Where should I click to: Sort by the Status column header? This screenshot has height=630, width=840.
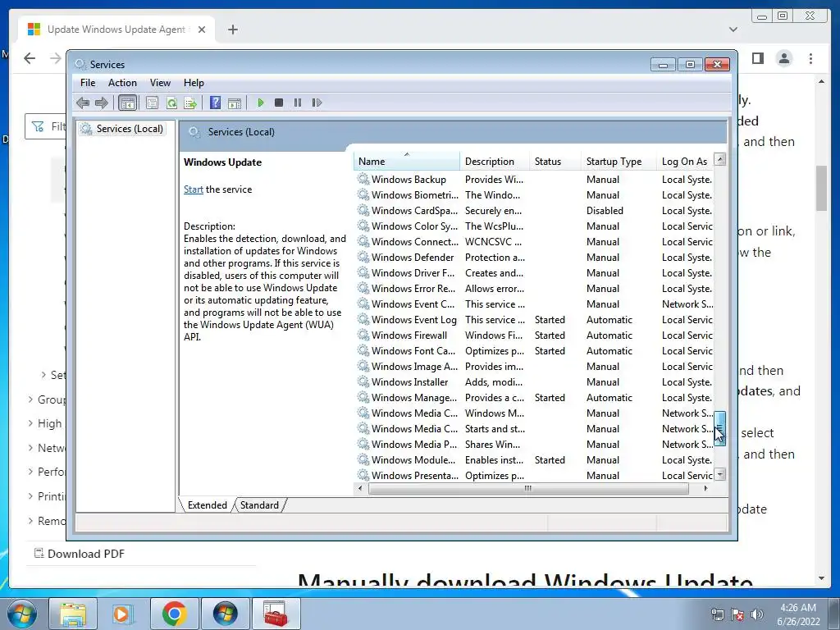[x=555, y=162]
